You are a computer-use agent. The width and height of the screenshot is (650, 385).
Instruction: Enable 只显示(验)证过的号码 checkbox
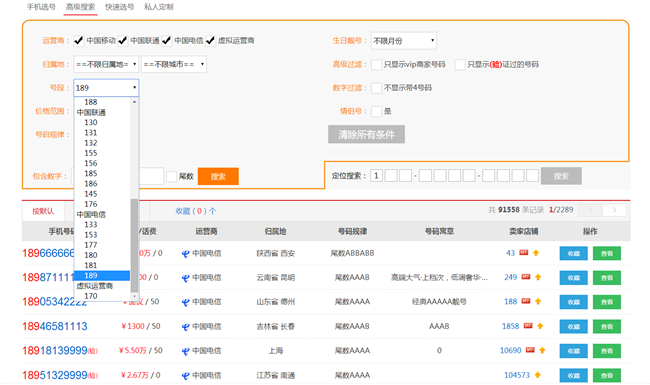[x=460, y=65]
